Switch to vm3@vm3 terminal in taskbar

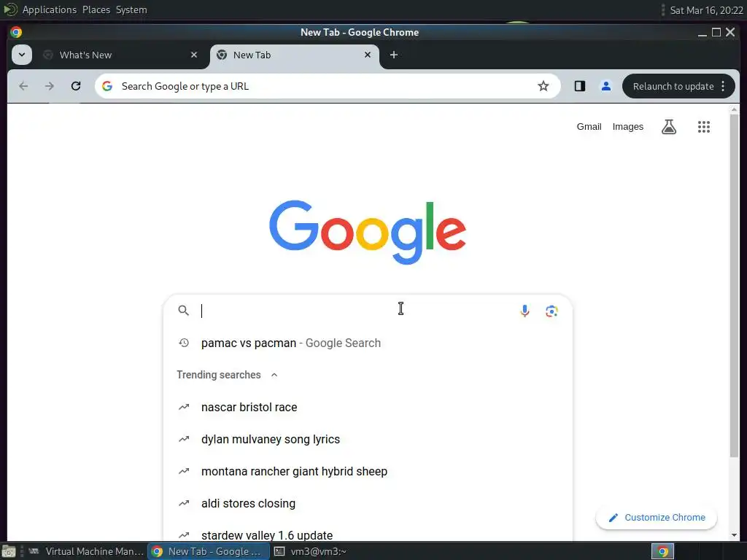coord(311,551)
